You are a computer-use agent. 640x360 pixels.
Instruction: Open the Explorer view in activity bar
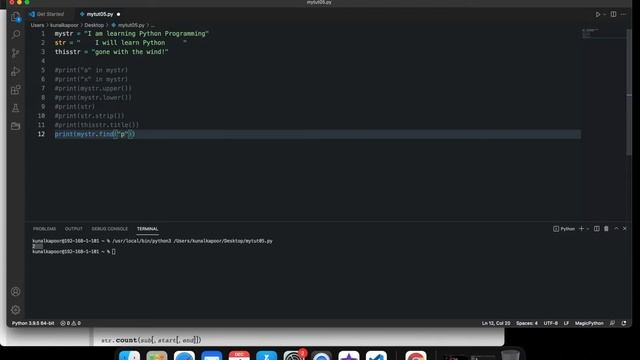tap(16, 17)
